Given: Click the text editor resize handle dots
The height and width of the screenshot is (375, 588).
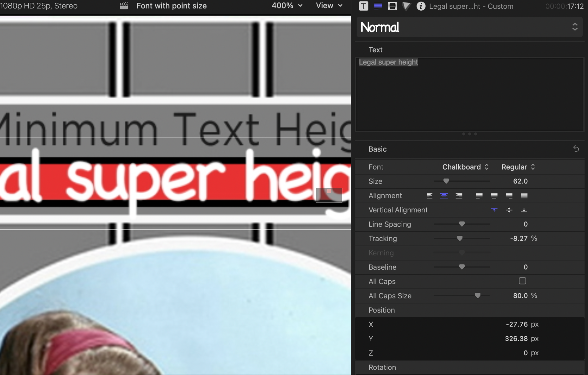Looking at the screenshot, I should 469,134.
